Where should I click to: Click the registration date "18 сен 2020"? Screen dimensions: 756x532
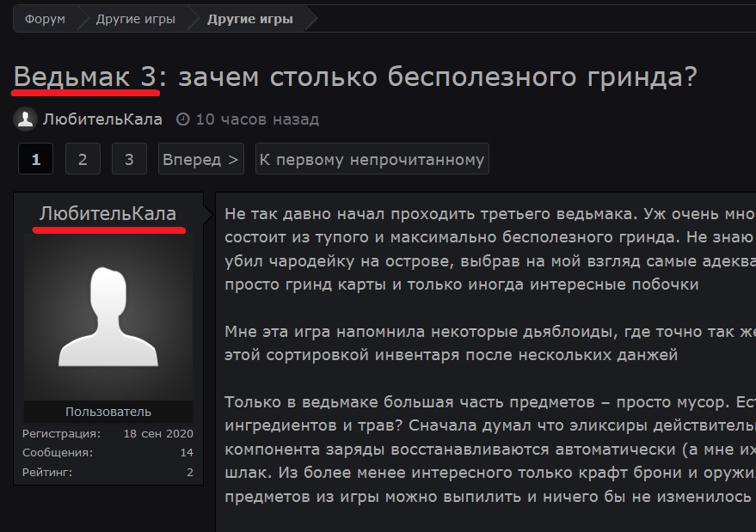(x=158, y=433)
